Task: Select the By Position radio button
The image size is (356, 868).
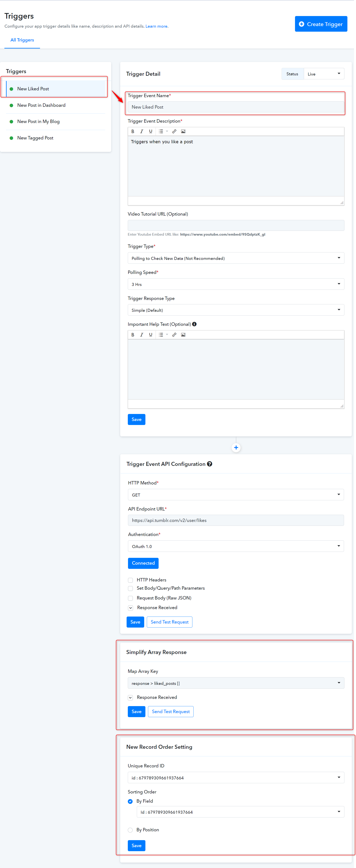Action: (130, 830)
